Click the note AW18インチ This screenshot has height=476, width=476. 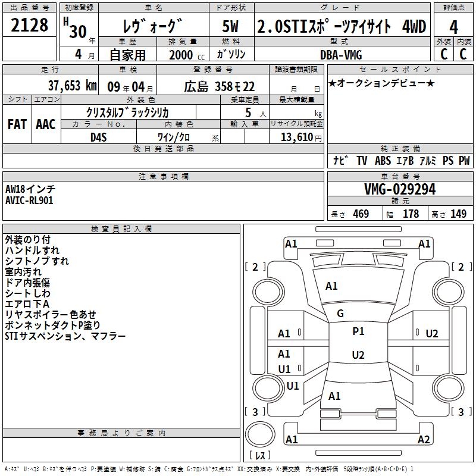(30, 189)
